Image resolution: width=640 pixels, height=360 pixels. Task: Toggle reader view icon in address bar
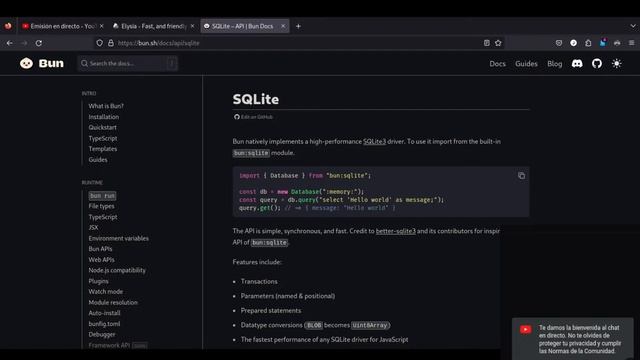487,43
